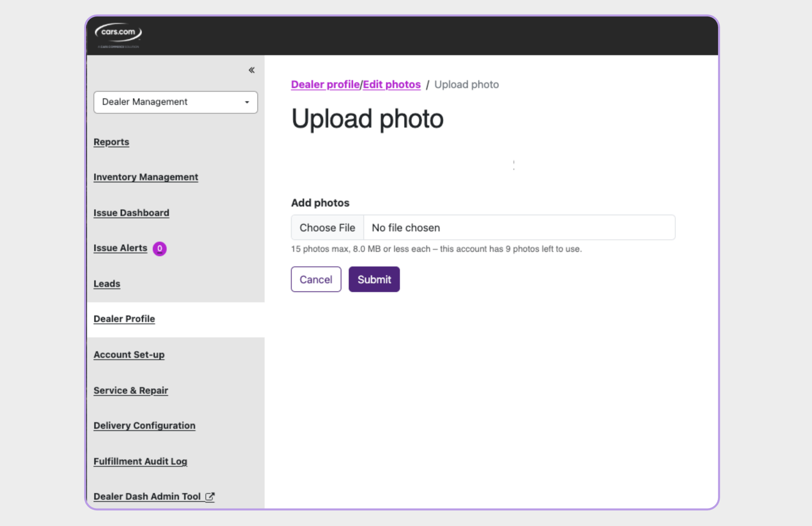Go to Inventory Management
The image size is (812, 526).
pos(146,177)
